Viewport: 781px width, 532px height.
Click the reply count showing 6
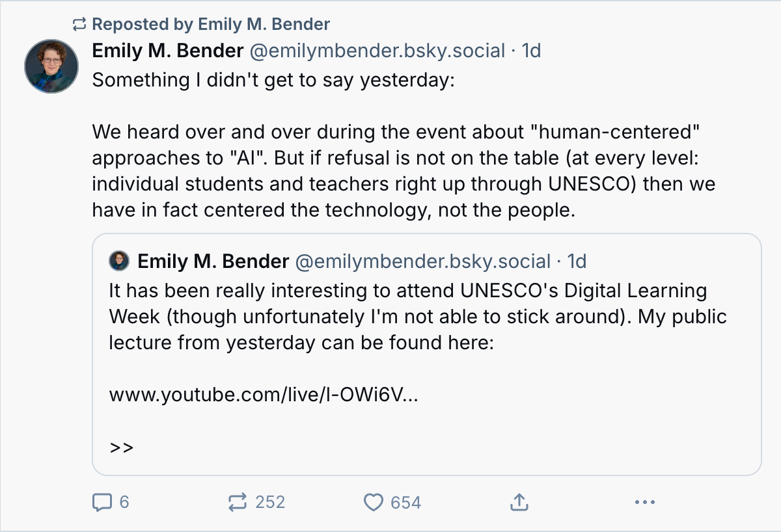[124, 501]
